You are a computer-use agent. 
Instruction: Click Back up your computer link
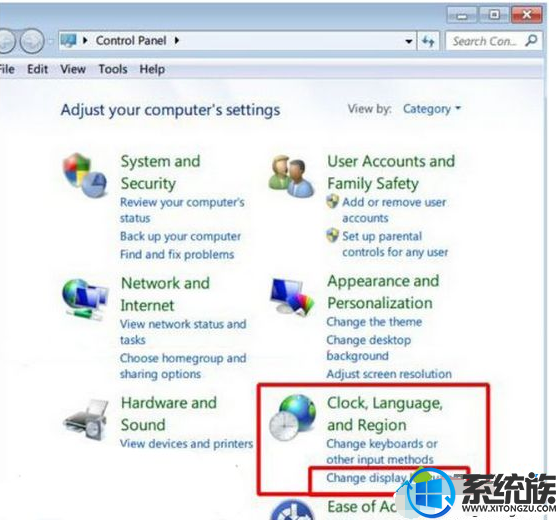[x=180, y=237]
